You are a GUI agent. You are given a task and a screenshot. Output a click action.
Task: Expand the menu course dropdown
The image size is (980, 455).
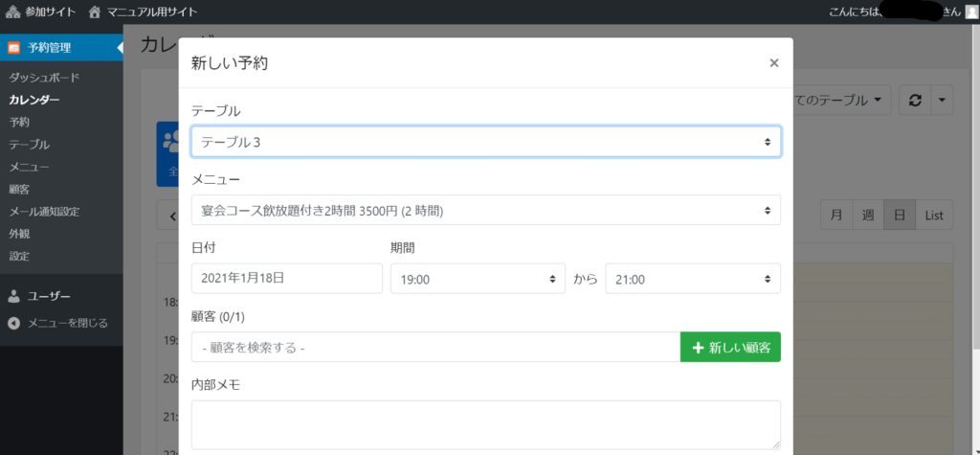(x=485, y=210)
